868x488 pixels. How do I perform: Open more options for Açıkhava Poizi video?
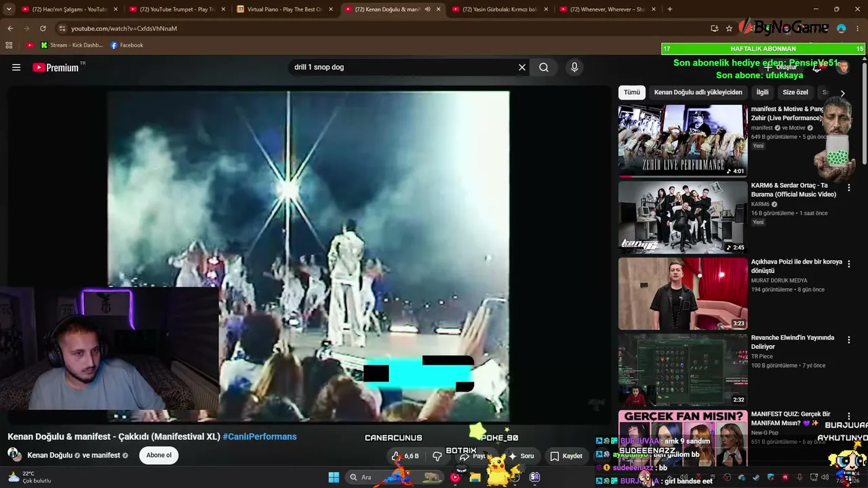(848, 264)
